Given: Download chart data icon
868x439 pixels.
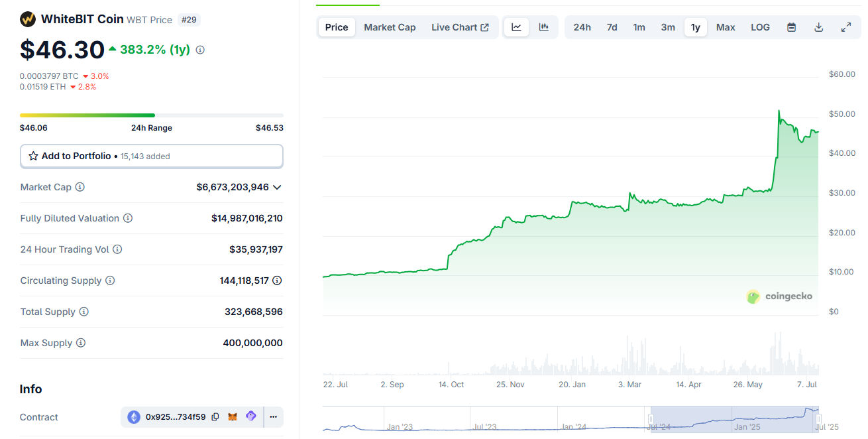Looking at the screenshot, I should coord(818,27).
